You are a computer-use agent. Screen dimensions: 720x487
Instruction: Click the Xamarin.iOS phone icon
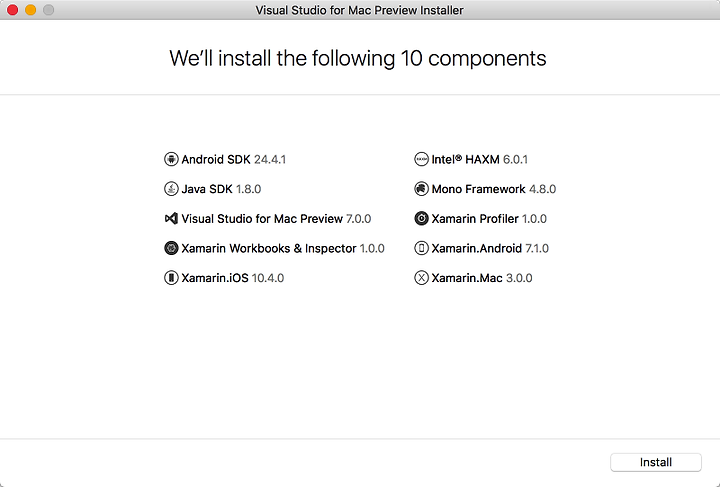[x=171, y=278]
